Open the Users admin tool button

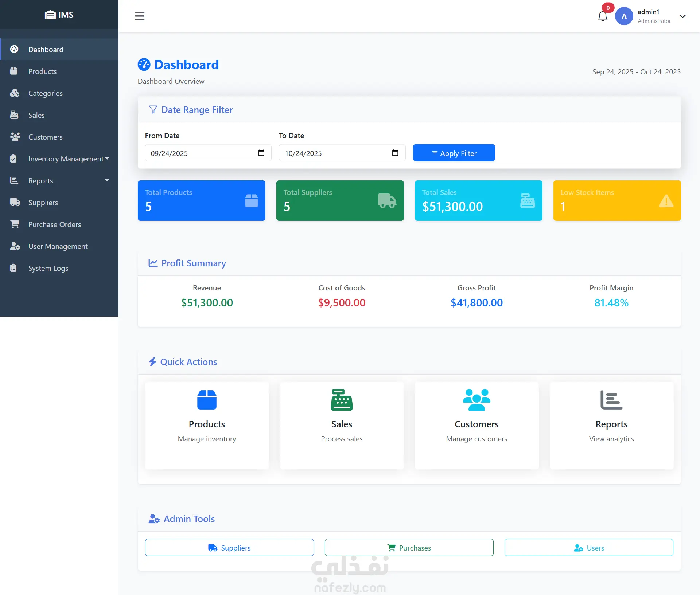point(589,548)
